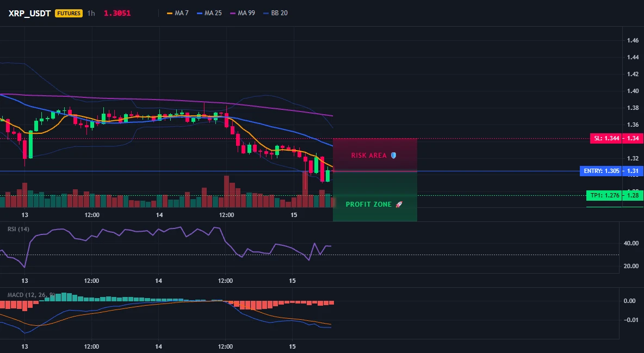Toggle the BB 20 legend indicator
The image size is (644, 353).
[x=275, y=13]
